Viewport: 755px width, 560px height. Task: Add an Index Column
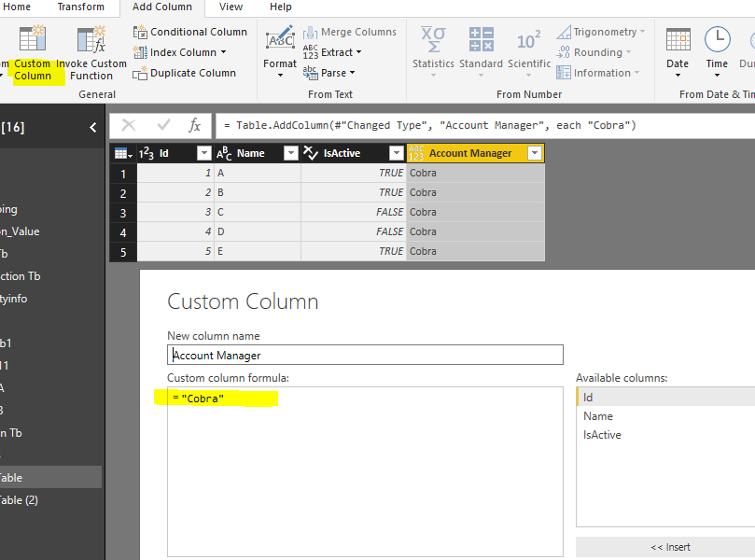(179, 52)
